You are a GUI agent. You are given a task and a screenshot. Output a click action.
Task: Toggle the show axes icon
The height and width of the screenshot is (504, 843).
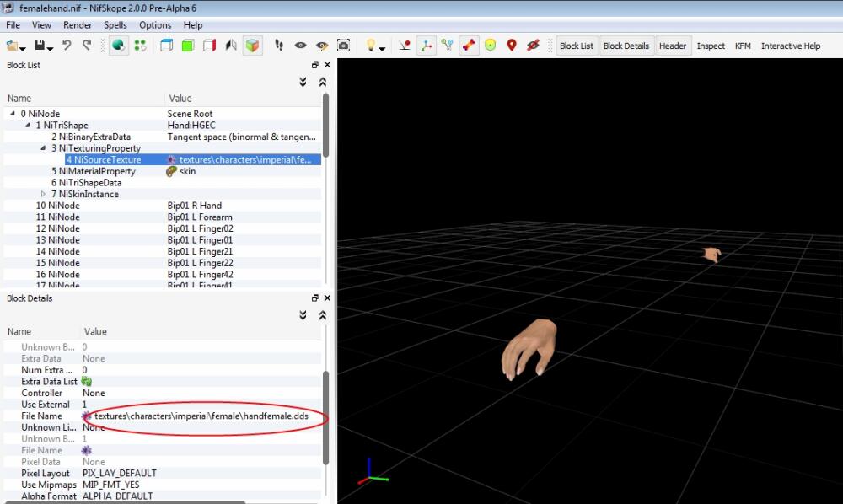click(426, 46)
